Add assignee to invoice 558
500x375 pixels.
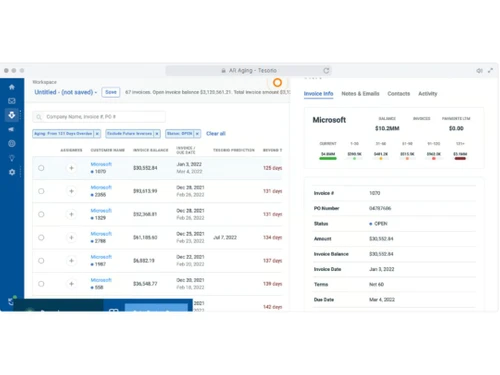(71, 284)
